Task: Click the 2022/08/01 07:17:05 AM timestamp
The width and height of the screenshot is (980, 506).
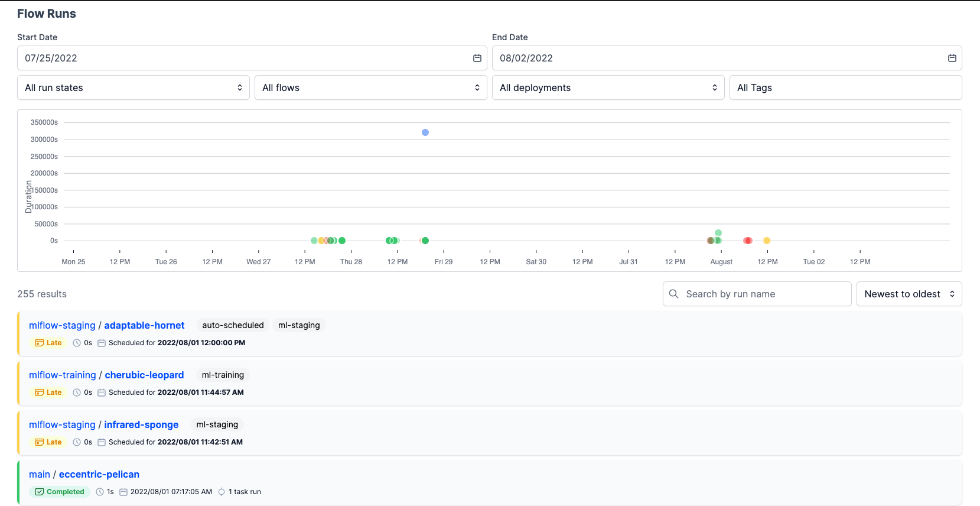Action: 171,492
